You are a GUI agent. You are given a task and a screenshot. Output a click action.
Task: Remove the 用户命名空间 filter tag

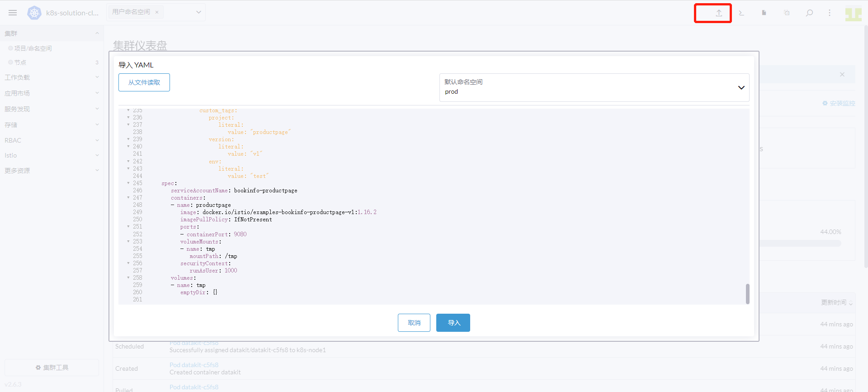point(157,12)
